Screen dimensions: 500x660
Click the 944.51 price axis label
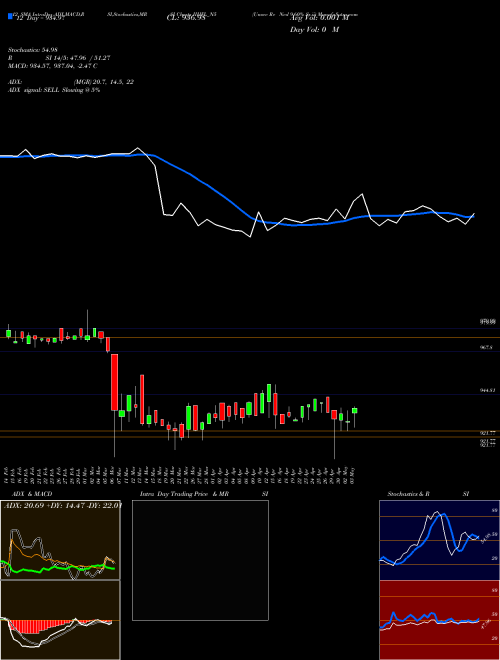tap(488, 391)
